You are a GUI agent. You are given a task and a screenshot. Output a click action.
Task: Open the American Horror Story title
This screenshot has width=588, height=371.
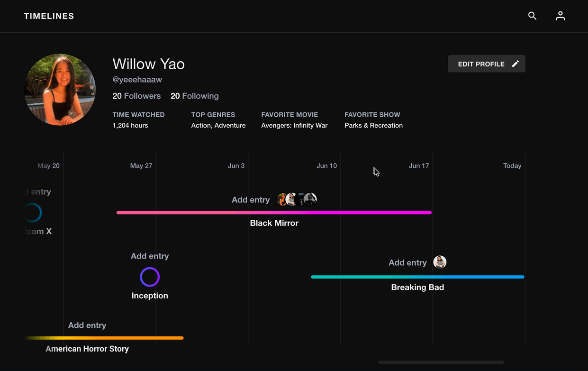pos(87,349)
